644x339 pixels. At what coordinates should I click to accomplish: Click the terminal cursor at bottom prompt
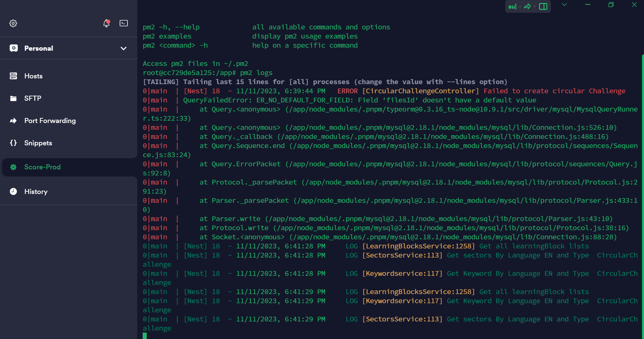coord(145,336)
